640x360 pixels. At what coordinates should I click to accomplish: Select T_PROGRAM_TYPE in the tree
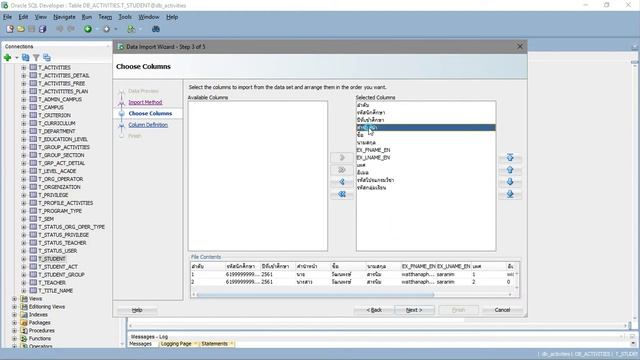click(x=60, y=211)
